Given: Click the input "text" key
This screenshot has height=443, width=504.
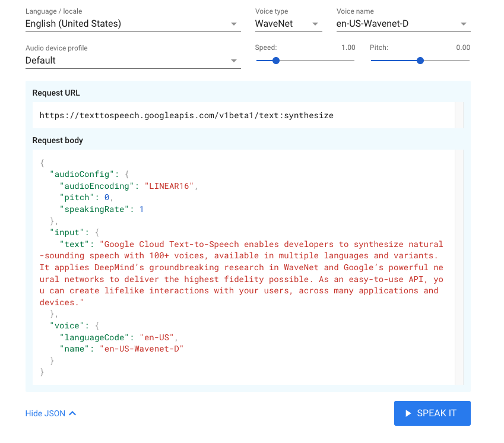Looking at the screenshot, I should click(74, 244).
